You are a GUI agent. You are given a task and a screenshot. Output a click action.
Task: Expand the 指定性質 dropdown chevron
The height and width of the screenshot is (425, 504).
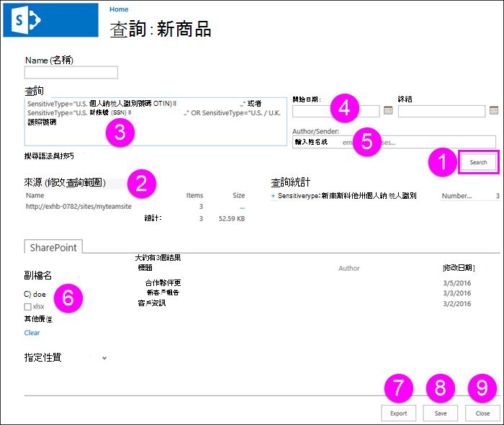point(104,358)
